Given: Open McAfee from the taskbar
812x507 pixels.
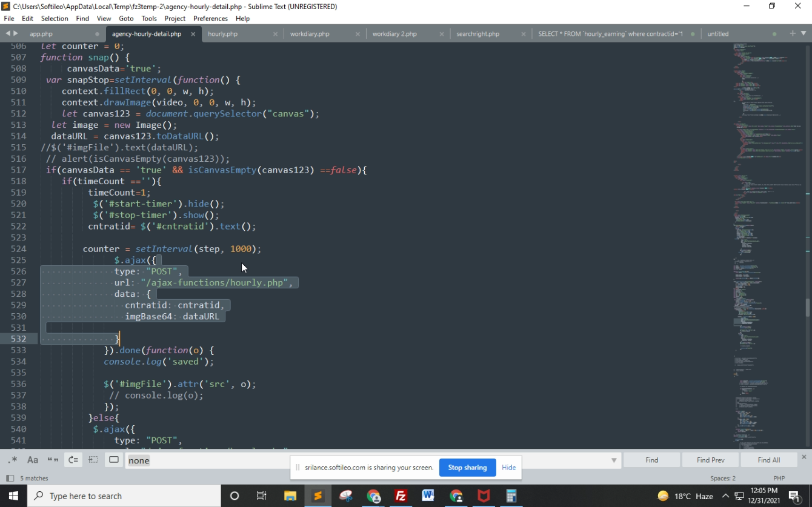Looking at the screenshot, I should 484,496.
